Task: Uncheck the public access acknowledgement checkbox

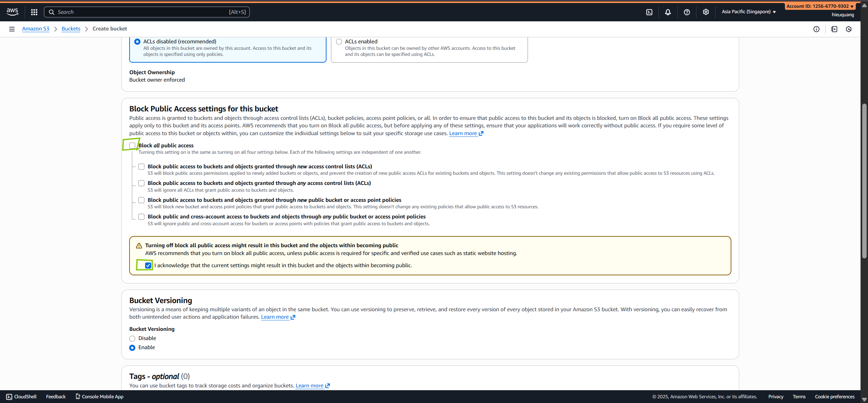Action: pos(148,266)
